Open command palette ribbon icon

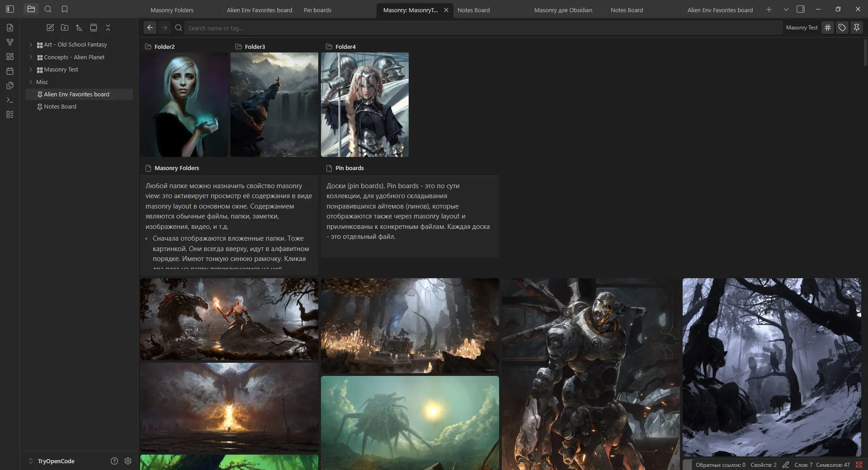click(10, 100)
